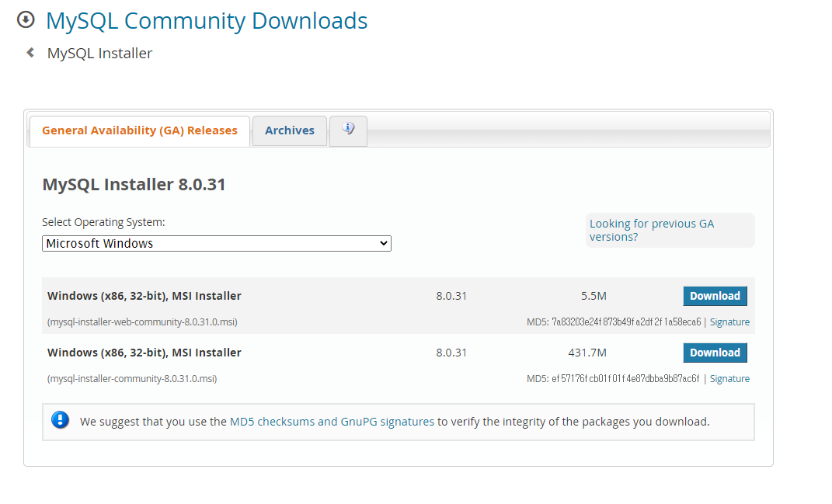This screenshot has width=832, height=504.
Task: Open Signature link for web-community installer
Action: [x=729, y=322]
